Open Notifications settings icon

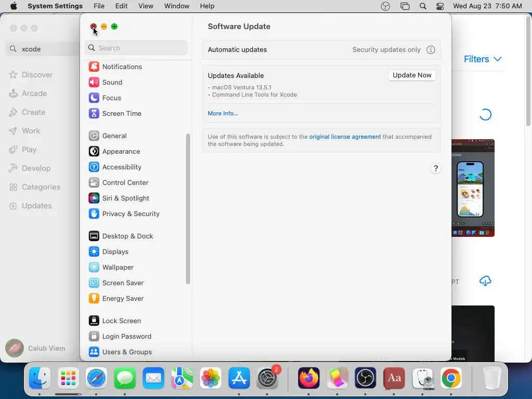[x=94, y=66]
